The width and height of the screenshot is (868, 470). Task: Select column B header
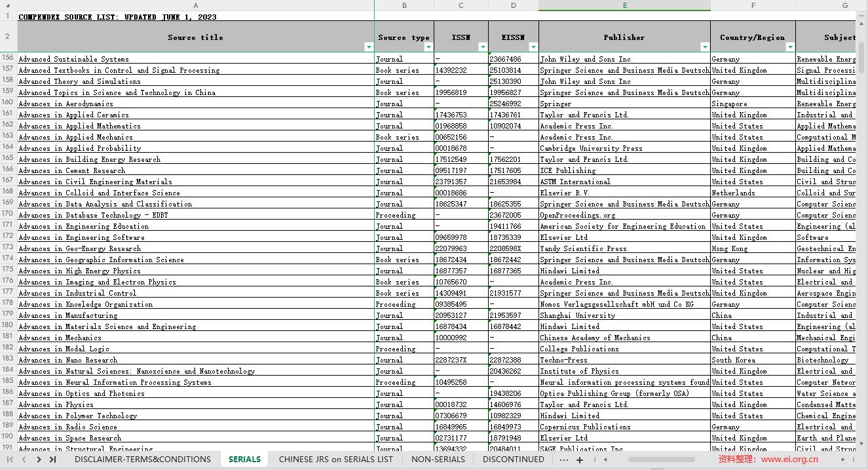point(404,5)
